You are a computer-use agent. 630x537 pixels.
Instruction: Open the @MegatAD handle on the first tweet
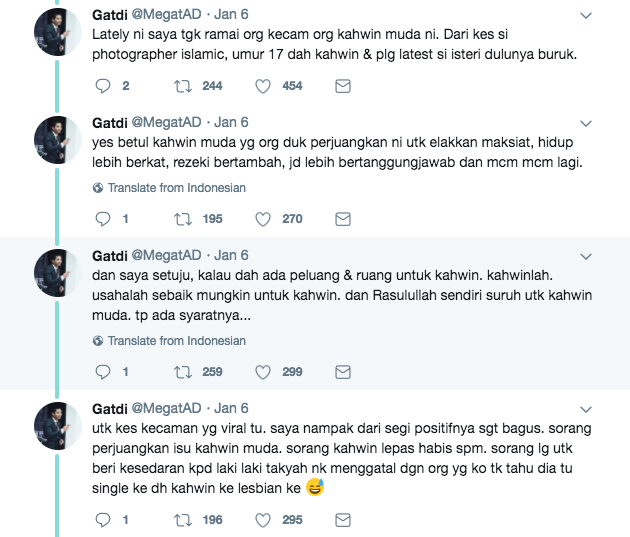click(x=166, y=14)
